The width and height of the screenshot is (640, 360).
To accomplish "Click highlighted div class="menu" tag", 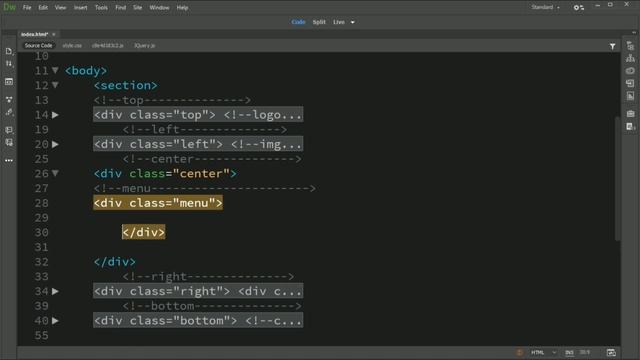I will [x=158, y=203].
